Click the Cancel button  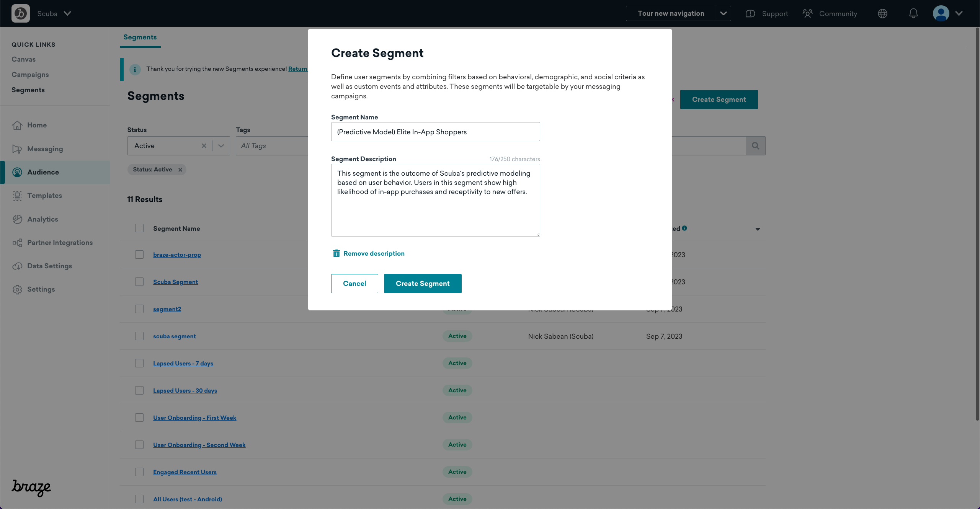point(354,284)
